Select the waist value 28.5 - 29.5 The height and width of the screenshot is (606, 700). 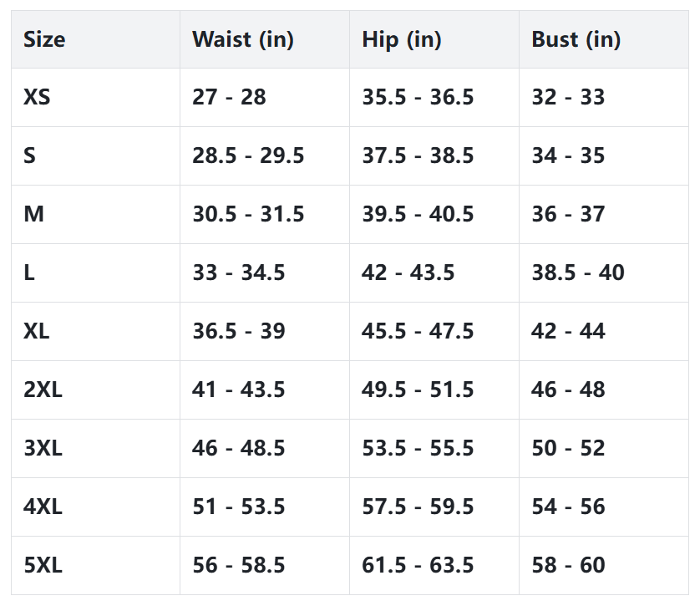coord(248,156)
